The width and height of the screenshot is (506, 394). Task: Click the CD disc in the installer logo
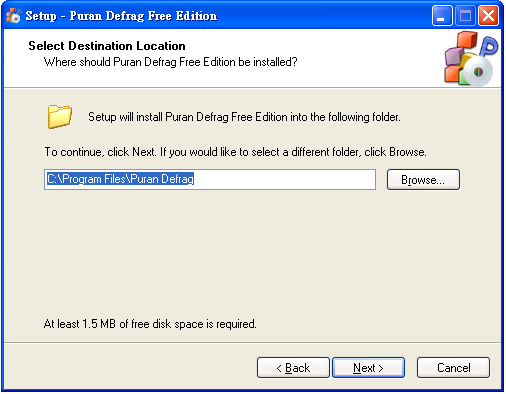tap(478, 71)
